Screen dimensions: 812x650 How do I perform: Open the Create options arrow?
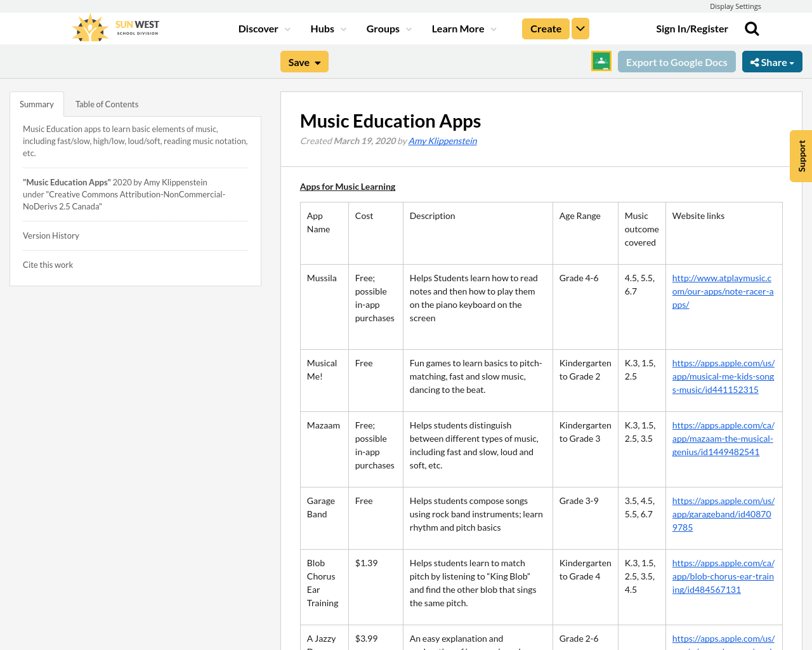click(580, 29)
